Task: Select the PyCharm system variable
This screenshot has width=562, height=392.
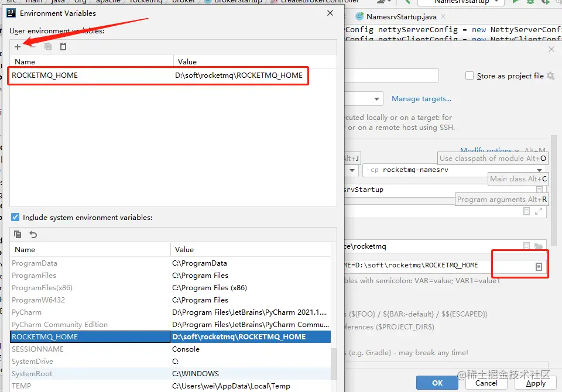Action: (x=170, y=312)
